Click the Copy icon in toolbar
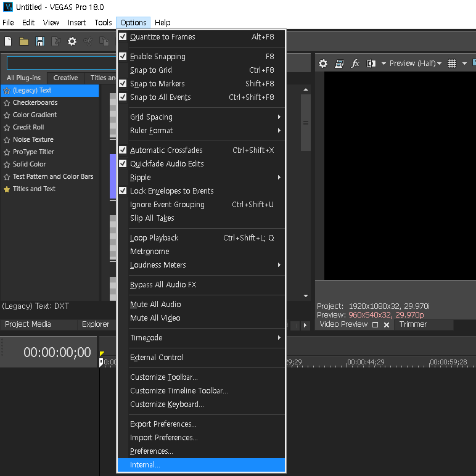The width and height of the screenshot is (476, 476). [x=104, y=41]
